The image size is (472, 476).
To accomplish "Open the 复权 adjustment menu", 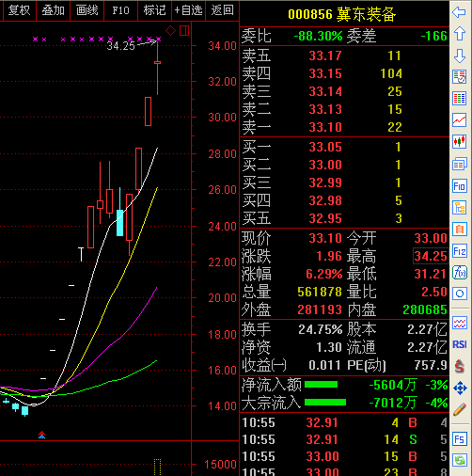I will coord(19,10).
